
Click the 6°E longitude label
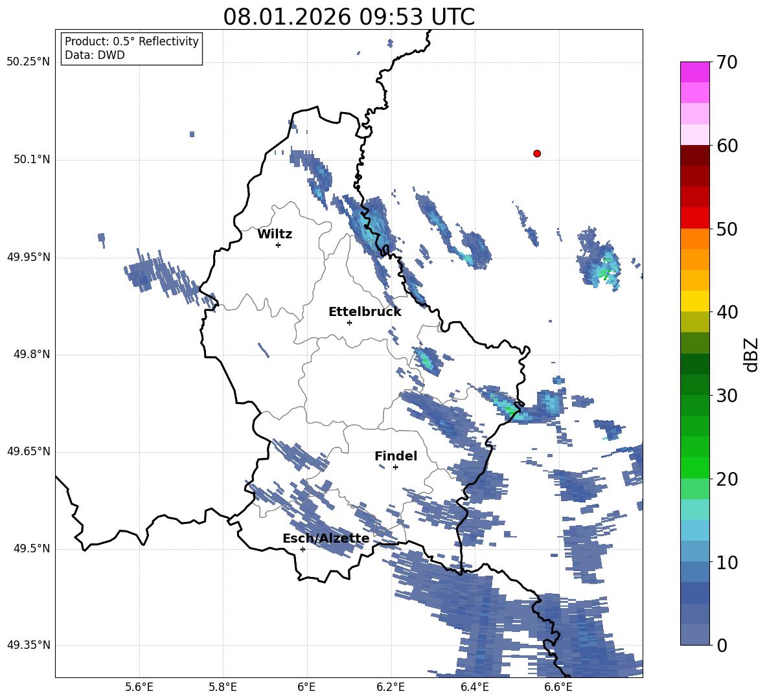coord(306,687)
